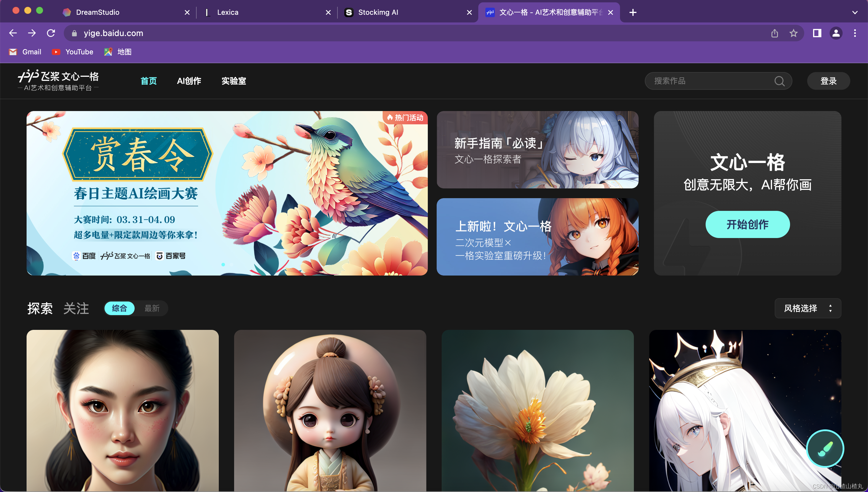This screenshot has width=868, height=492.
Task: Open the 风格选择 style dropdown
Action: (x=807, y=308)
